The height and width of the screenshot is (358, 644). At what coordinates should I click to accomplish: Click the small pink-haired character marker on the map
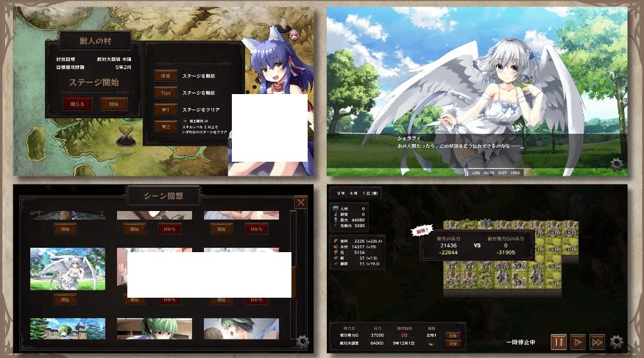coord(294,35)
